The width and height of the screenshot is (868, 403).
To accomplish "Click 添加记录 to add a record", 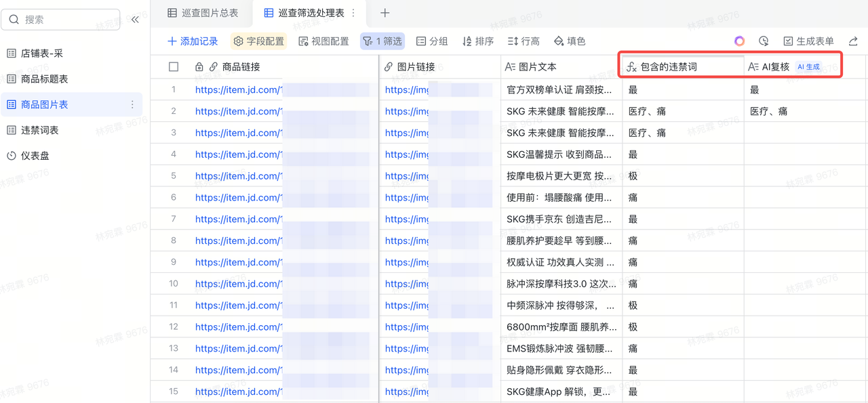I will pyautogui.click(x=193, y=41).
